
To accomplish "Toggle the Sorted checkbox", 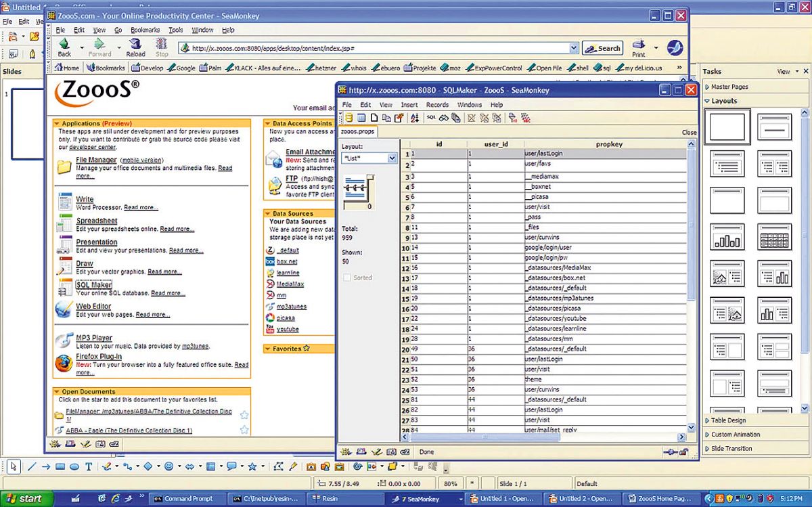I will point(347,278).
